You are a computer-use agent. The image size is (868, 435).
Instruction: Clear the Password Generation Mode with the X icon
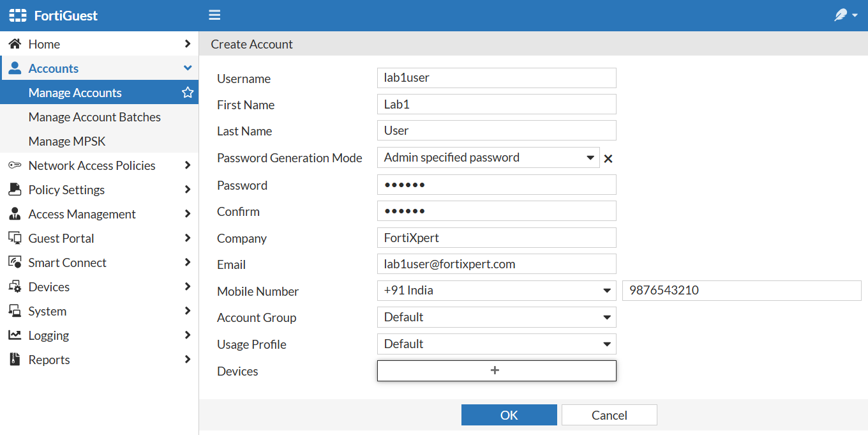tap(608, 158)
